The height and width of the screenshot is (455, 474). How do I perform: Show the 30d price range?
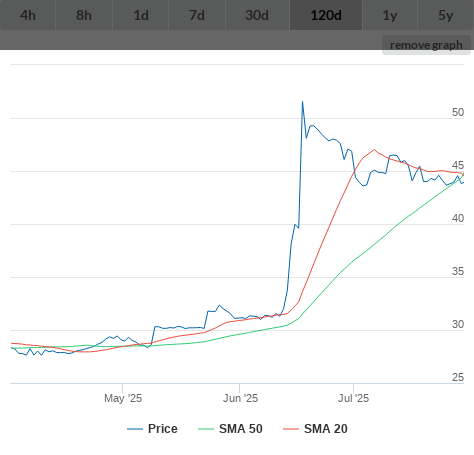click(257, 15)
